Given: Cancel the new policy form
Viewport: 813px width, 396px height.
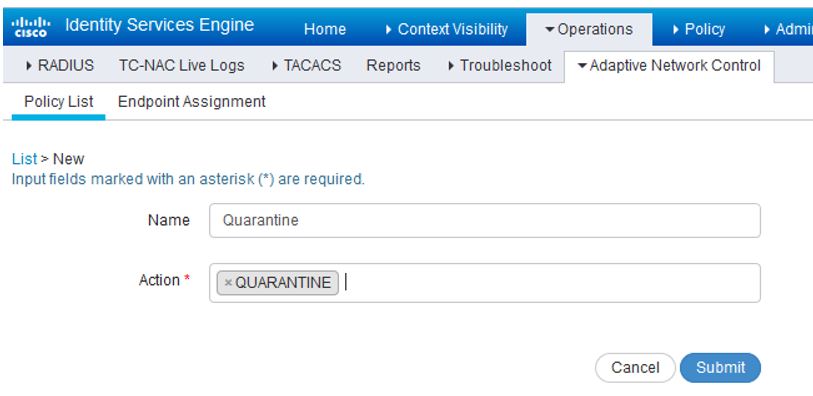Looking at the screenshot, I should tap(635, 368).
